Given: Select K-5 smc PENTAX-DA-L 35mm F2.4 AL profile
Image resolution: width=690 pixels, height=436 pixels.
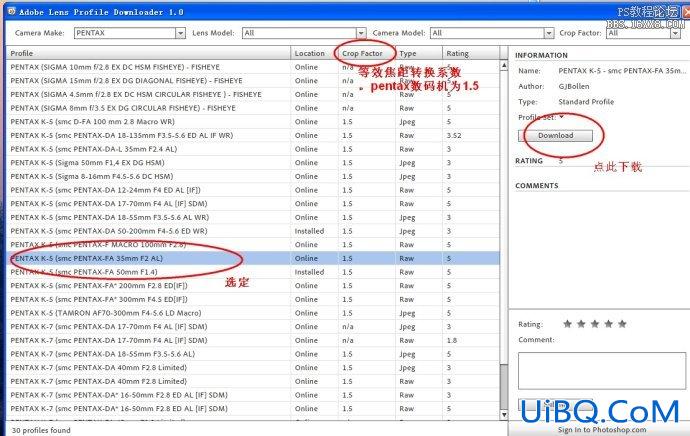Looking at the screenshot, I should (x=253, y=149).
